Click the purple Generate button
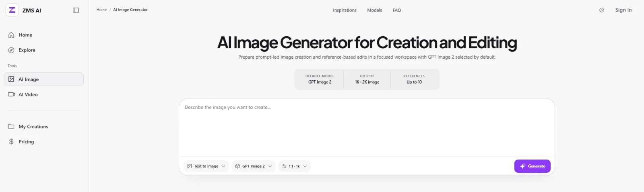Image resolution: width=644 pixels, height=192 pixels. tap(532, 166)
